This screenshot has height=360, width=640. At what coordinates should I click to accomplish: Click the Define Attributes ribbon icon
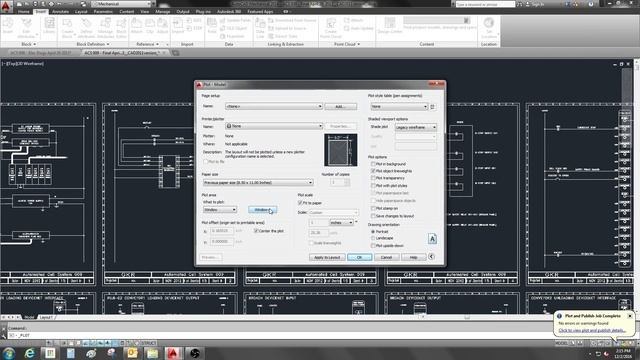pos(86,27)
